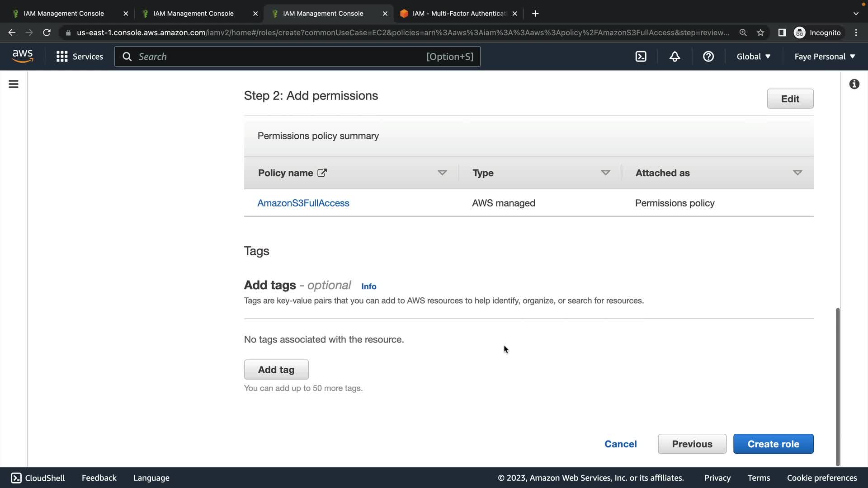Bookmark this page with star icon
The image size is (868, 488).
(x=760, y=33)
